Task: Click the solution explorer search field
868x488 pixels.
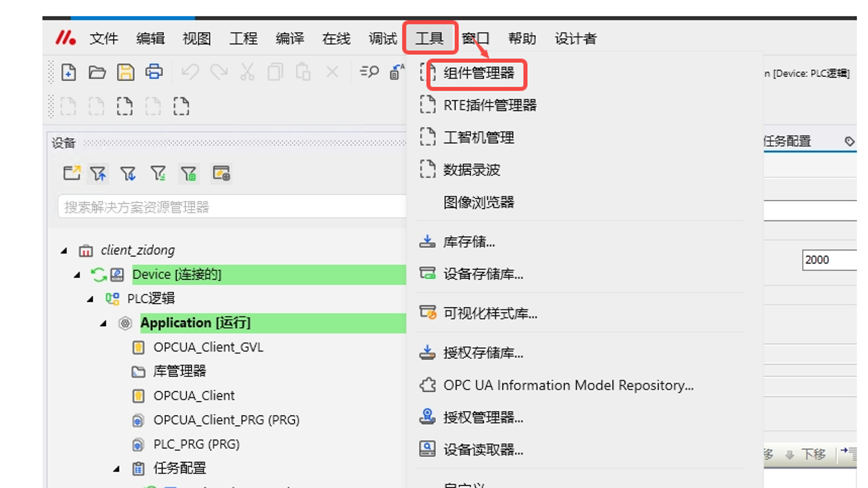Action: click(x=231, y=207)
